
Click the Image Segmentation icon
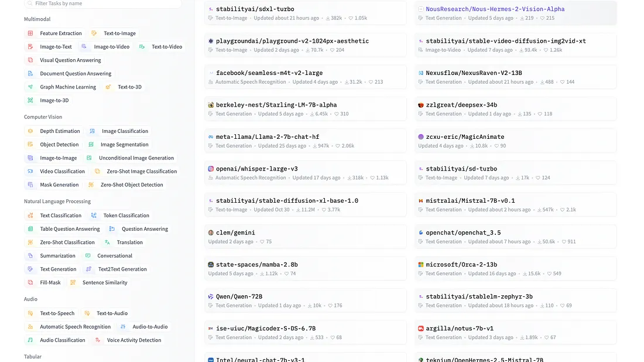91,145
